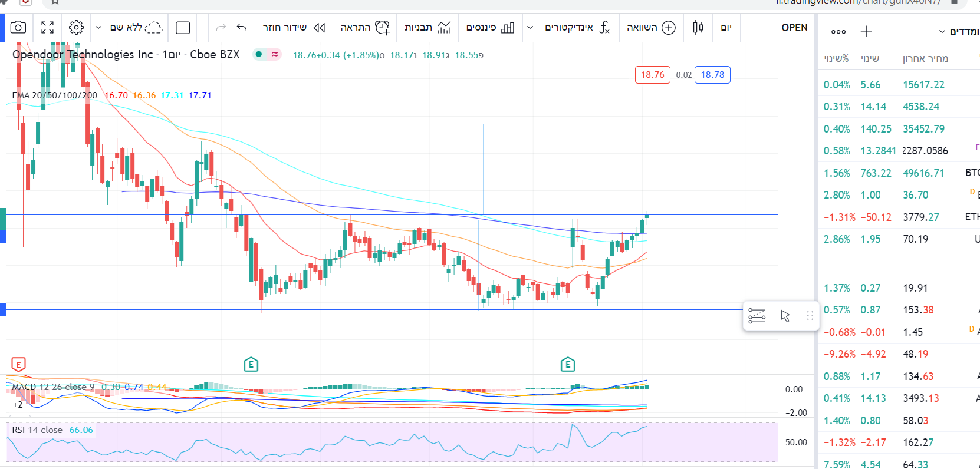The height and width of the screenshot is (469, 980).
Task: Select the watchlist row priced 58.03
Action: pos(899,421)
